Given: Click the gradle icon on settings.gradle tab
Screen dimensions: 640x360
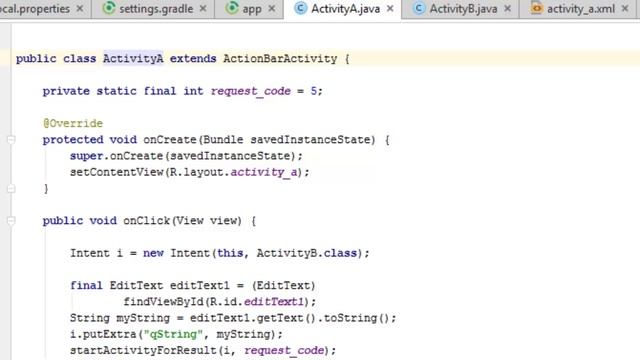Looking at the screenshot, I should click(x=109, y=8).
